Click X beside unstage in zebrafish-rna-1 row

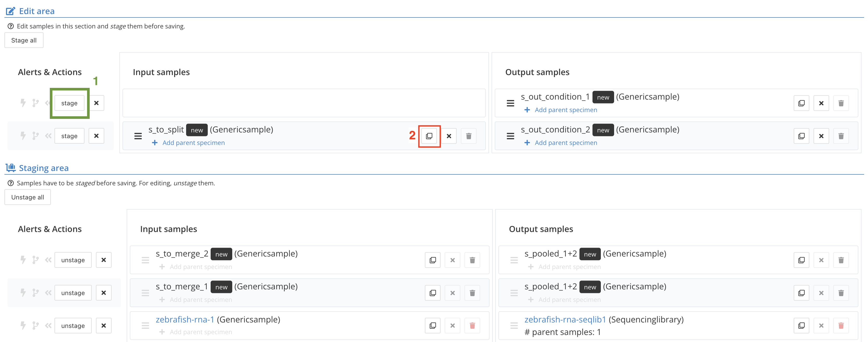[104, 326]
